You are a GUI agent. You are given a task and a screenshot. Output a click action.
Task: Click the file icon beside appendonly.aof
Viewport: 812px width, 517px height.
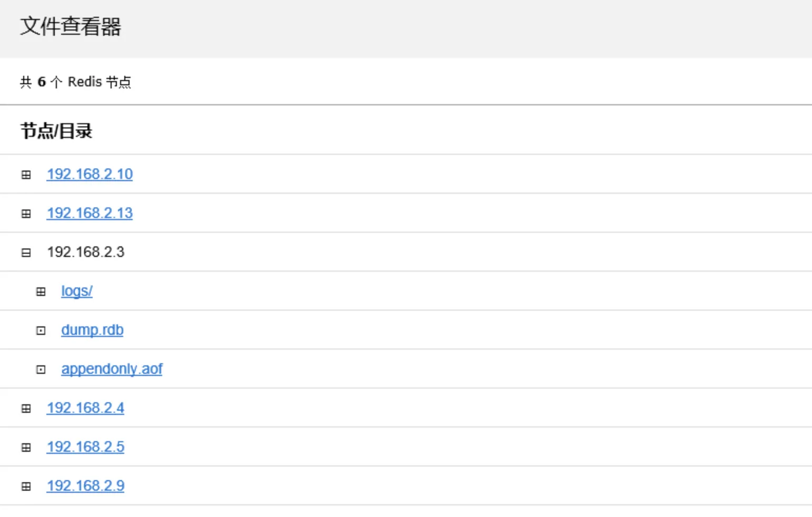pyautogui.click(x=41, y=370)
